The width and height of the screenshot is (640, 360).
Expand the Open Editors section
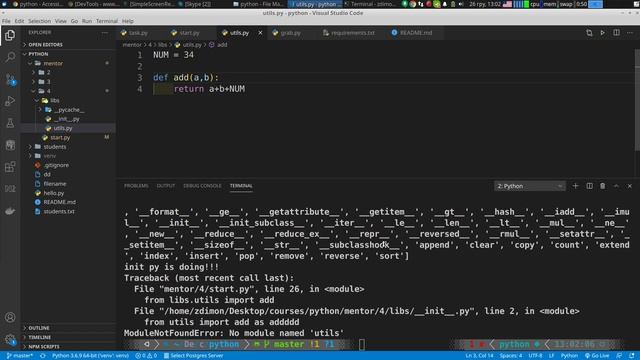[45, 44]
